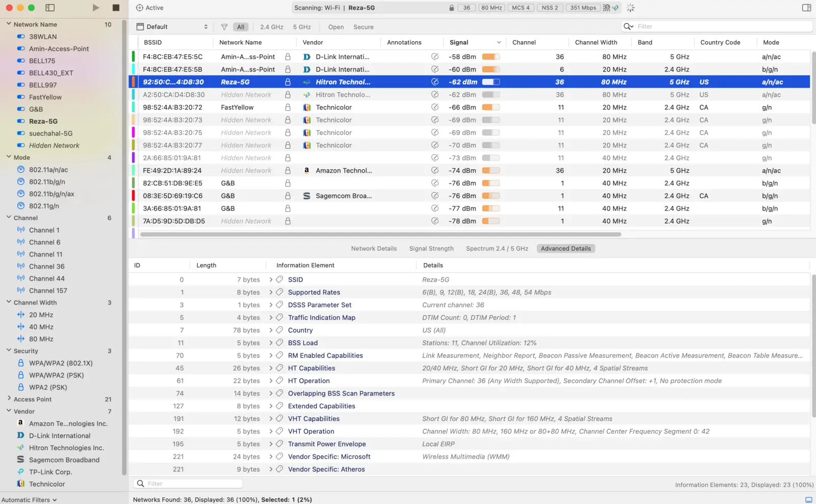Click the lock icon for Reza-5G row
This screenshot has height=504, width=816.
(x=288, y=82)
